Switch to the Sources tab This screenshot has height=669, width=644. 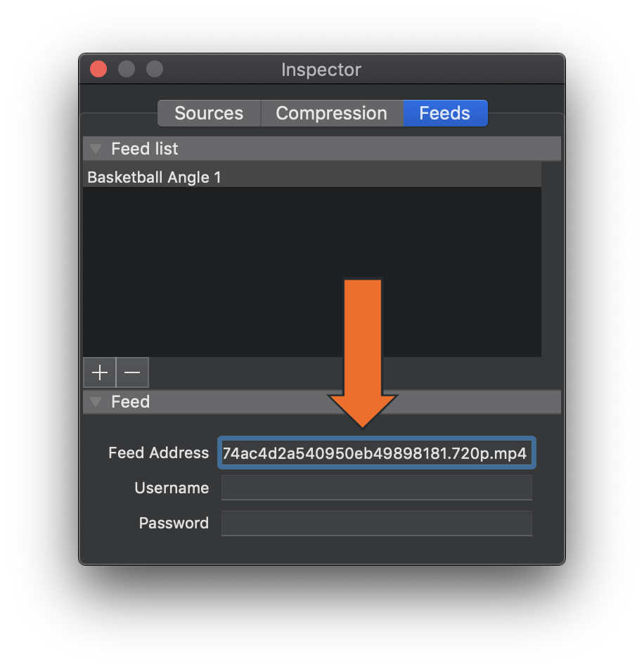(x=208, y=112)
